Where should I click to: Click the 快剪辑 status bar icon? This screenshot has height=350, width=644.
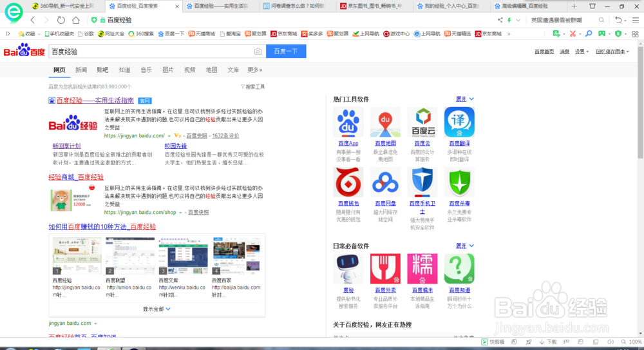click(493, 342)
